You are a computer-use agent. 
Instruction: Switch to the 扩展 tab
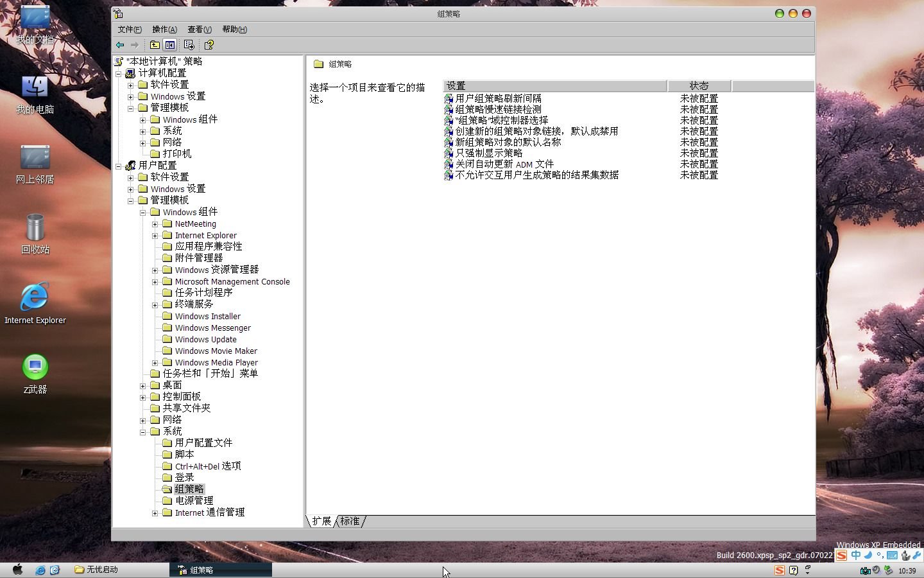click(321, 521)
